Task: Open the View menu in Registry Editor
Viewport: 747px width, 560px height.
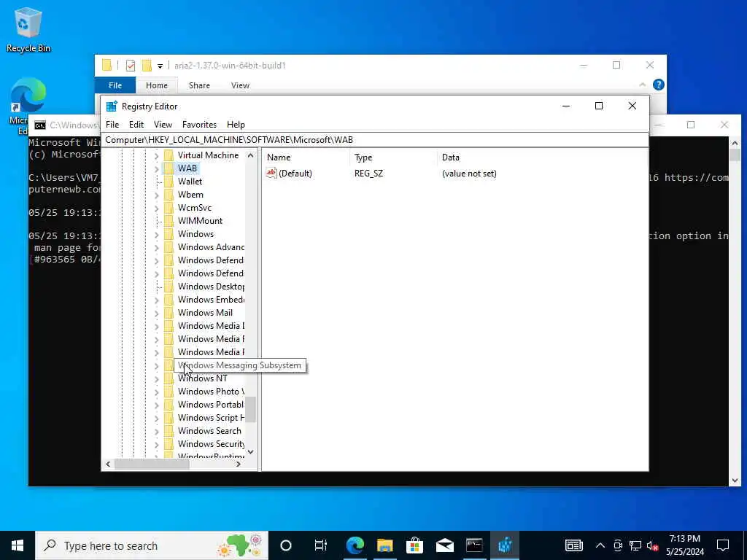Action: point(163,124)
